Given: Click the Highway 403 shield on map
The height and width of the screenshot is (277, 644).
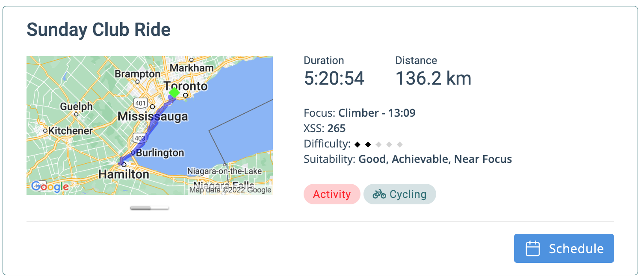Looking at the screenshot, I should pos(140,138).
